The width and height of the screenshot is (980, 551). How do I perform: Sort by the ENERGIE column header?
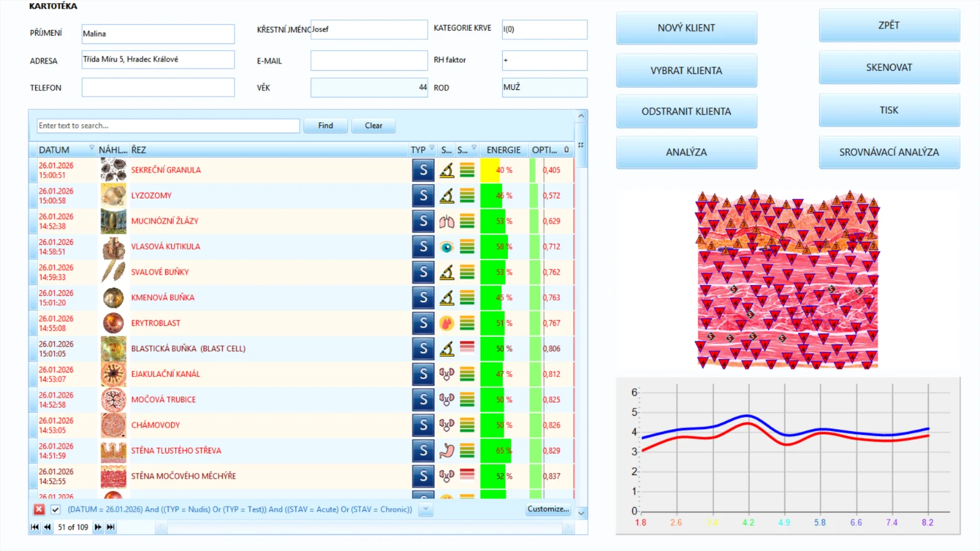(504, 150)
